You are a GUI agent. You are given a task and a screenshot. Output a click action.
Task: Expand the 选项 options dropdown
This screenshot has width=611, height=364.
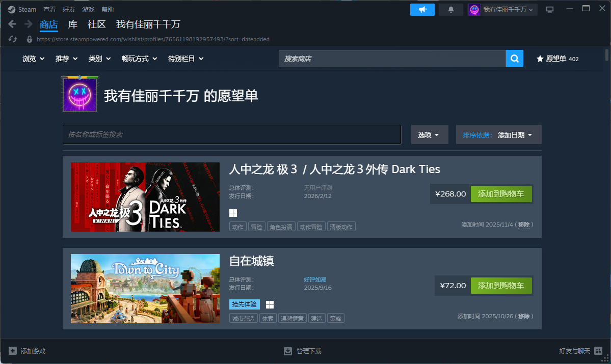pyautogui.click(x=429, y=135)
